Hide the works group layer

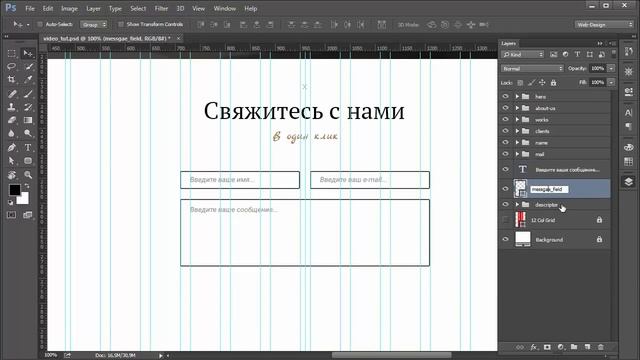click(506, 120)
